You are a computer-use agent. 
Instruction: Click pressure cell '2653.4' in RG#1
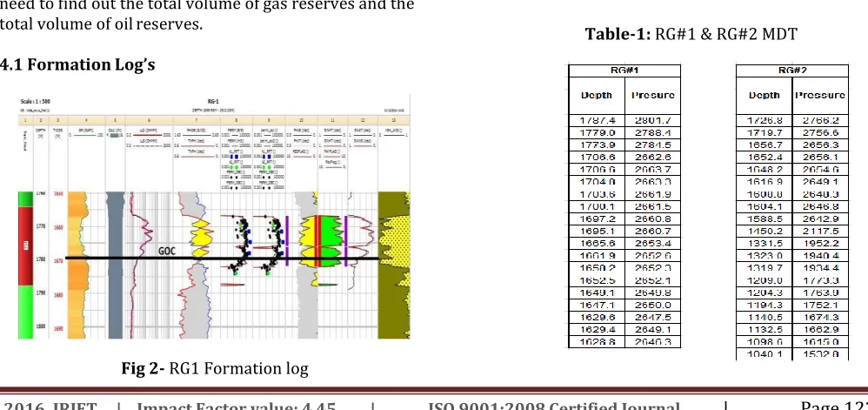coord(652,243)
